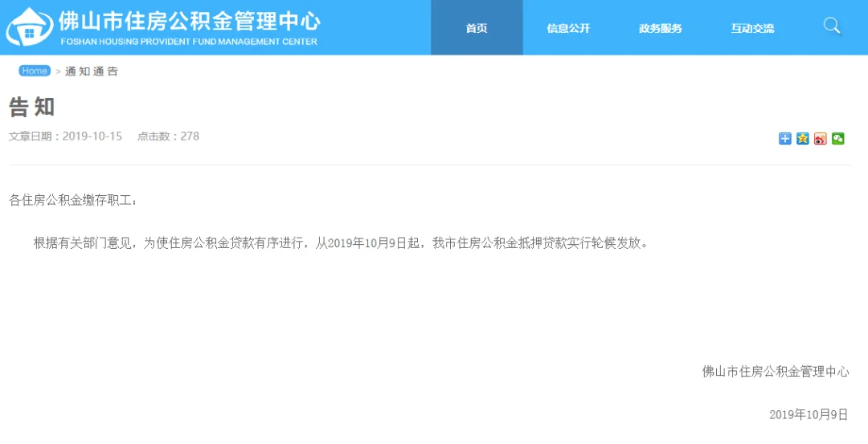Share to QQ Zone star icon
The image size is (868, 444).
(803, 139)
